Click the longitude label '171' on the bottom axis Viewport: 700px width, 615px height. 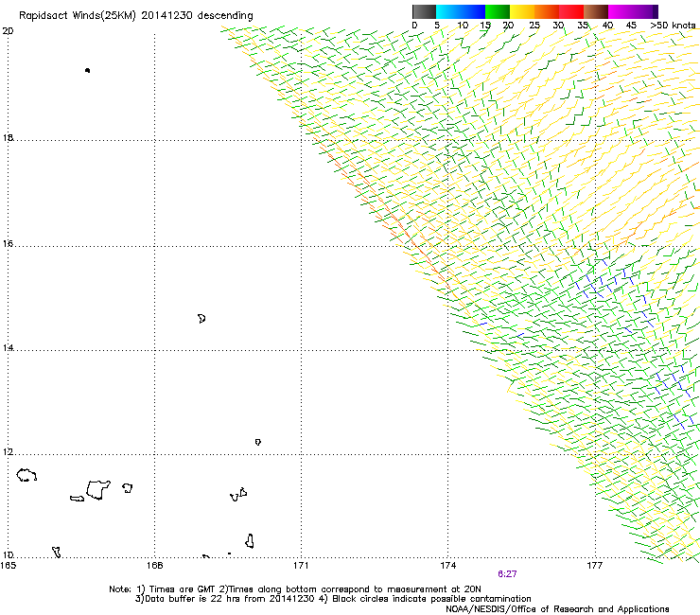(x=301, y=566)
